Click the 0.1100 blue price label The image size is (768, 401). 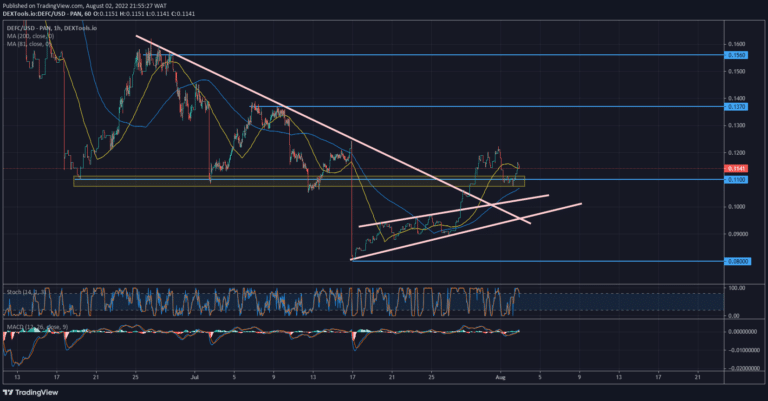click(736, 180)
